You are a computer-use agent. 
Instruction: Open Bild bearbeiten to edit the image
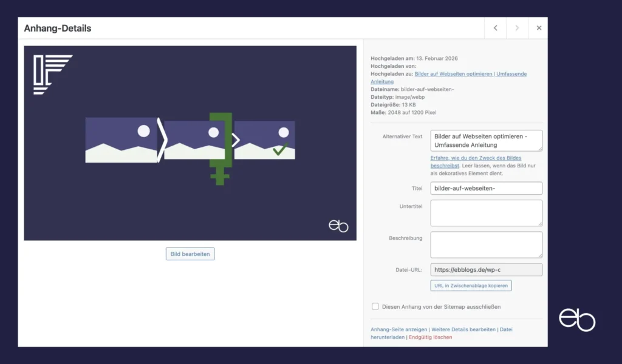(190, 254)
